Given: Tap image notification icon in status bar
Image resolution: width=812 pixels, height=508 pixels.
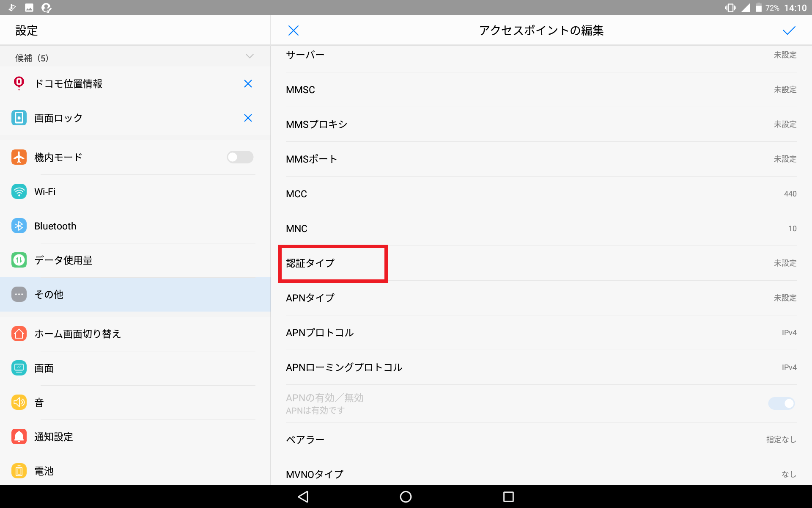Looking at the screenshot, I should click(29, 8).
